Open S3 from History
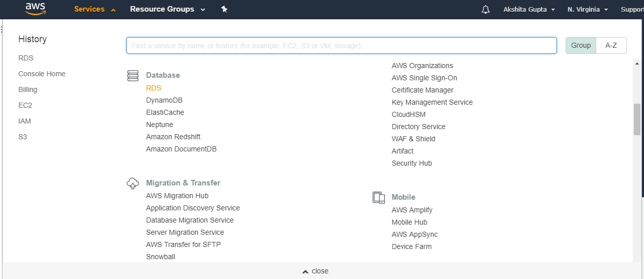The image size is (644, 279). point(22,137)
